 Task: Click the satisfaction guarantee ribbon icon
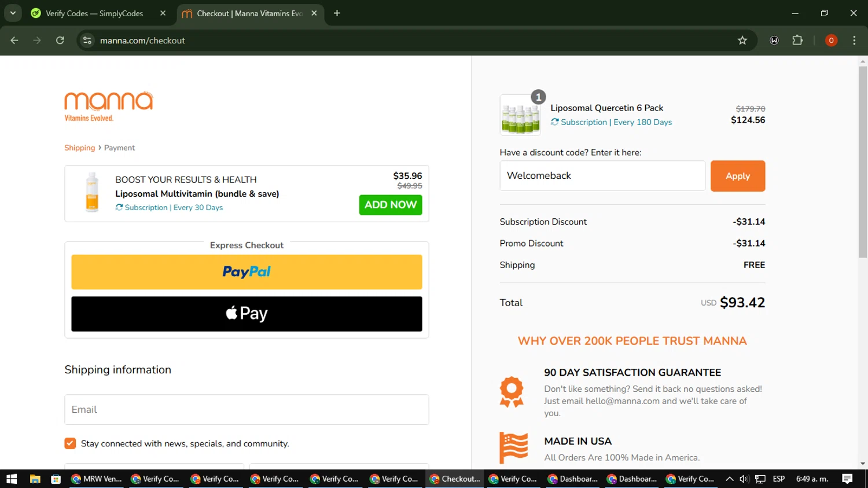512,392
